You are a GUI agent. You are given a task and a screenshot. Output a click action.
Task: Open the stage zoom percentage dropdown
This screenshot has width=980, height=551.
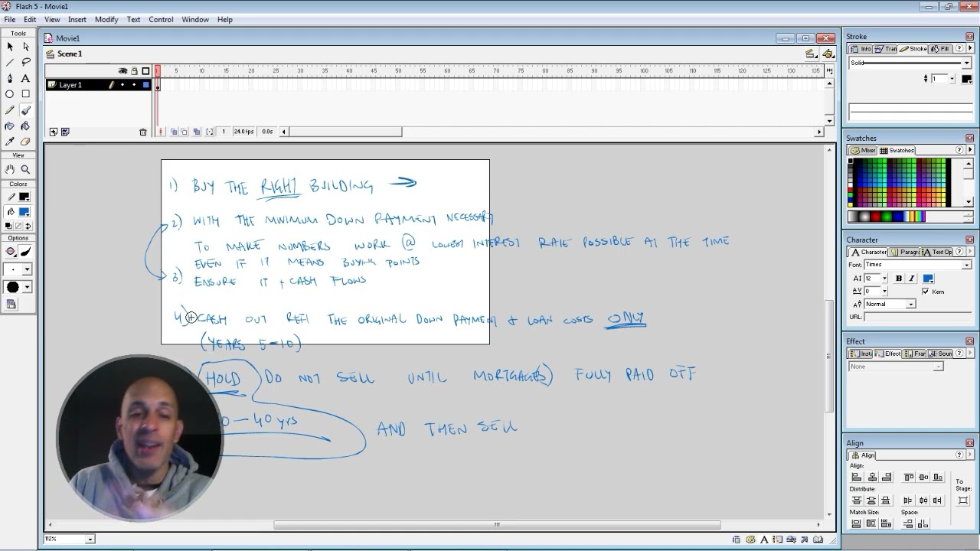click(90, 539)
